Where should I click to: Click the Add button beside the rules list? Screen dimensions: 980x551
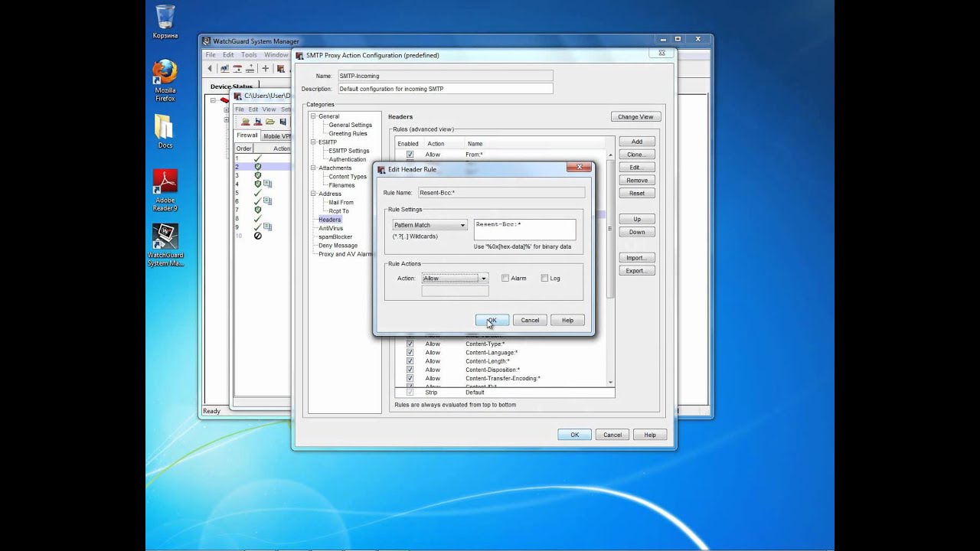tap(637, 142)
